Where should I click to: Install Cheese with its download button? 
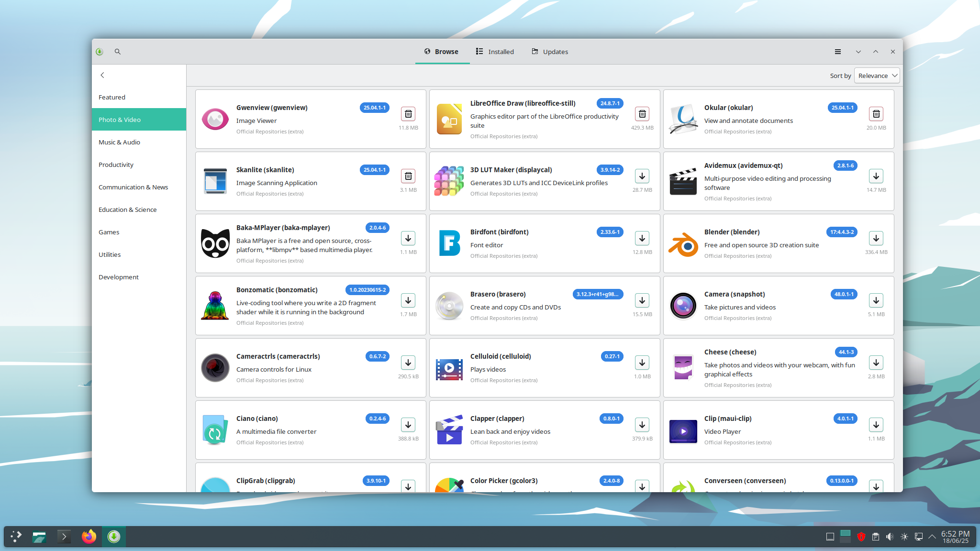point(876,363)
